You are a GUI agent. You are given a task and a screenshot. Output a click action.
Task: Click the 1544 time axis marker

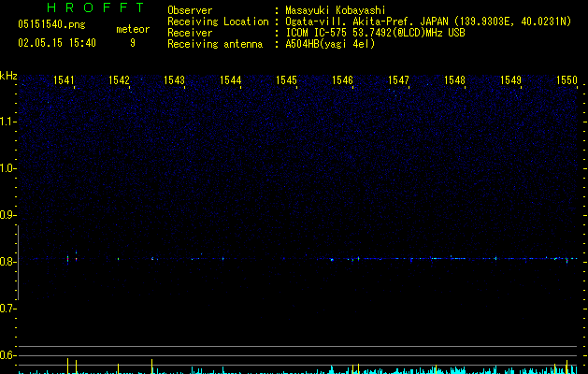tap(231, 80)
